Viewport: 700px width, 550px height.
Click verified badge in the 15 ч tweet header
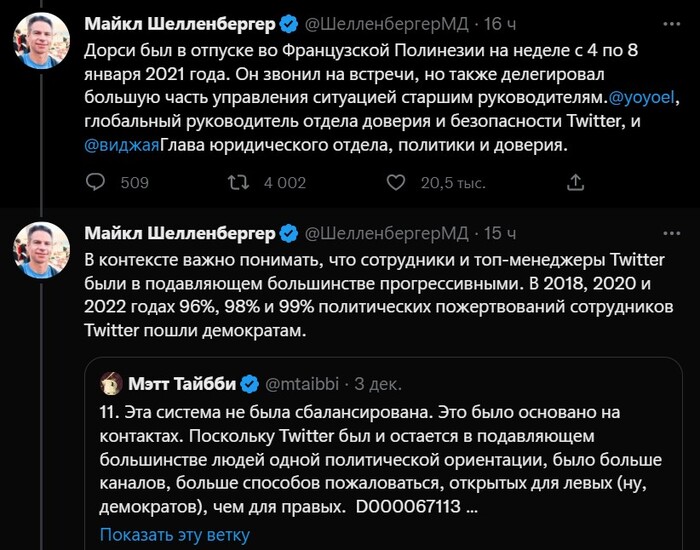click(288, 234)
